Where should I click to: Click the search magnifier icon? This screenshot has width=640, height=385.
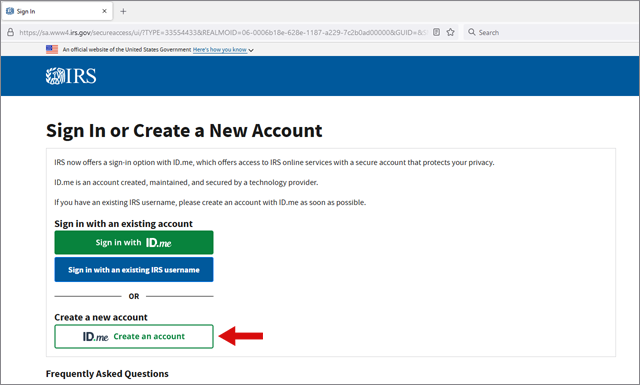click(472, 32)
